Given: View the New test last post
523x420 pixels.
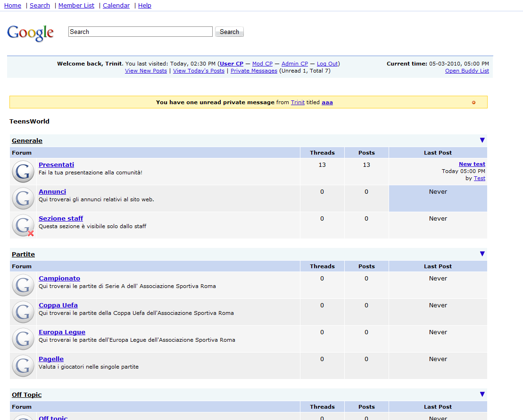Looking at the screenshot, I should [472, 164].
